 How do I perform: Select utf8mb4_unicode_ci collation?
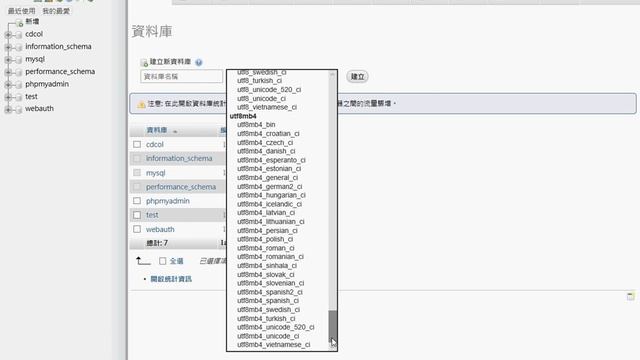[x=268, y=336]
